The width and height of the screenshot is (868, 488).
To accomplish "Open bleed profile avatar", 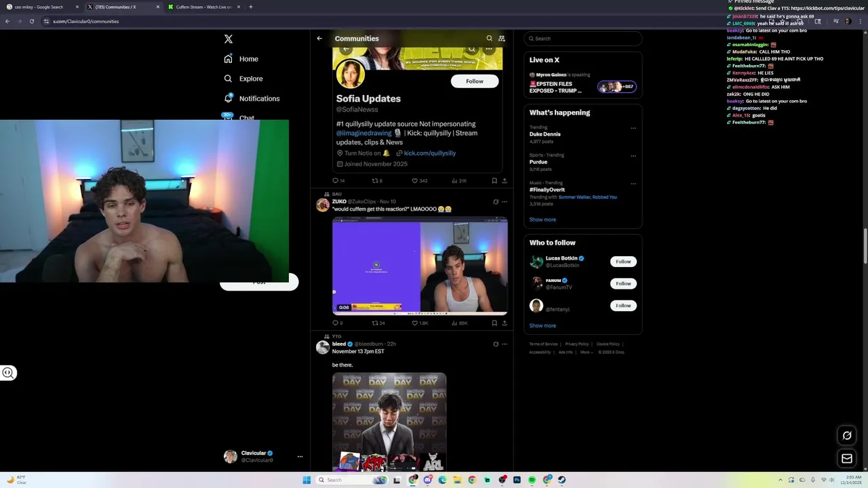I will pos(323,347).
